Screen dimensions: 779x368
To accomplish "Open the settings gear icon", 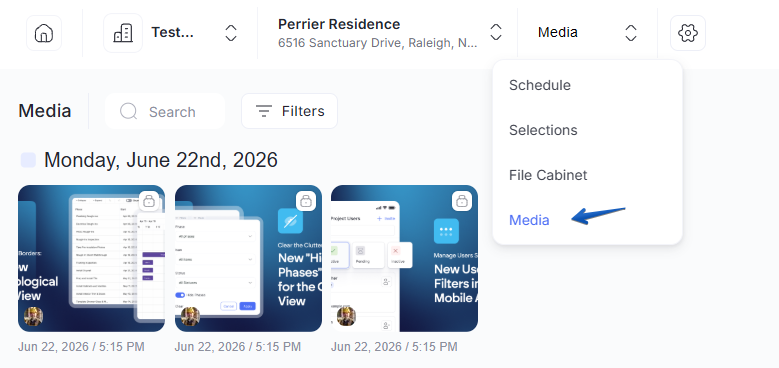I will [688, 33].
